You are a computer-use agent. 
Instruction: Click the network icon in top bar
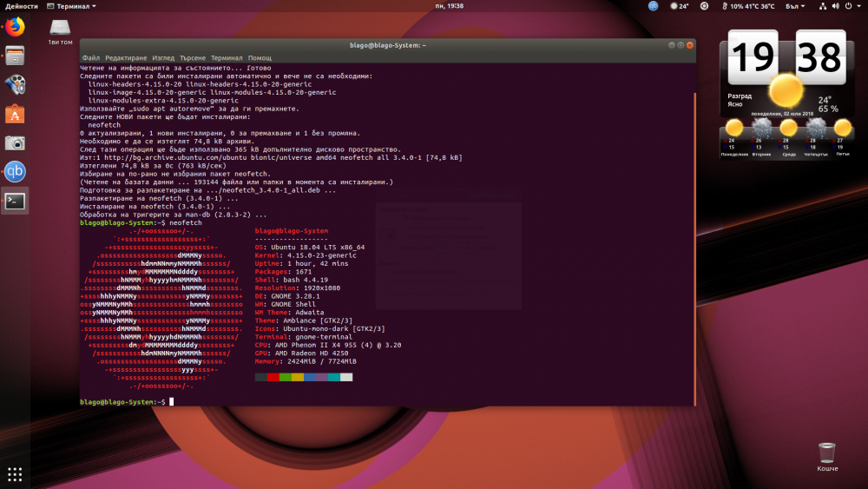pyautogui.click(x=823, y=6)
